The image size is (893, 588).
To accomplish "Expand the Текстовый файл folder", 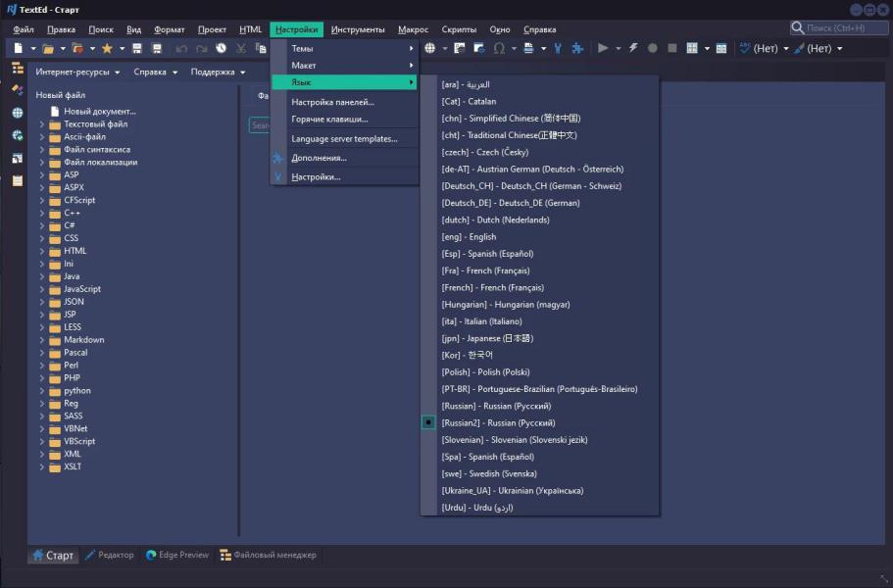I will pyautogui.click(x=41, y=123).
